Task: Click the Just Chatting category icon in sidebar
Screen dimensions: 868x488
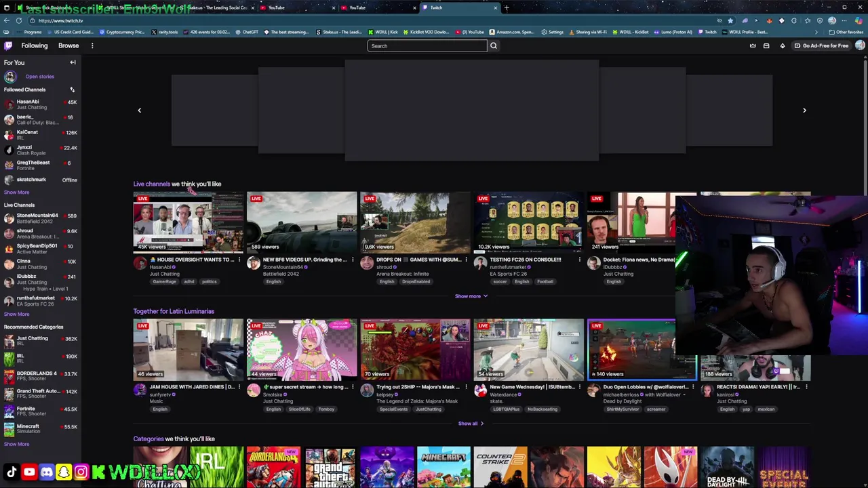Action: click(9, 341)
